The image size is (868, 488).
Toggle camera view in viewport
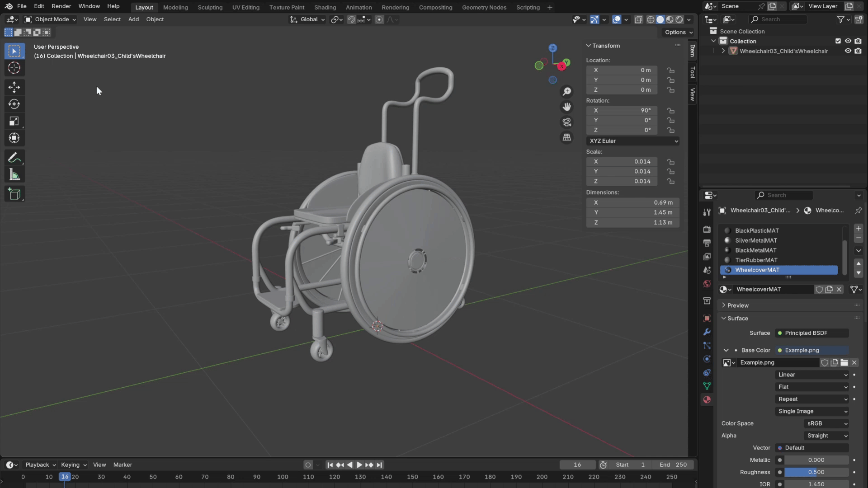coord(566,122)
